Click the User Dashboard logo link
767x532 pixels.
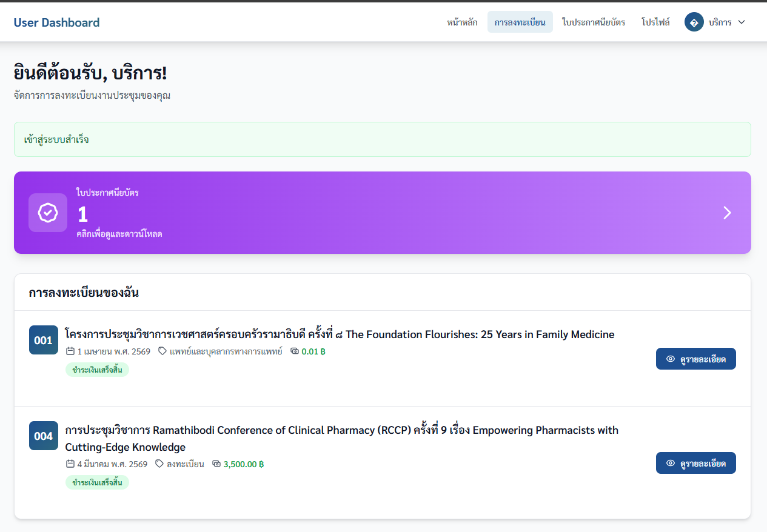point(56,22)
